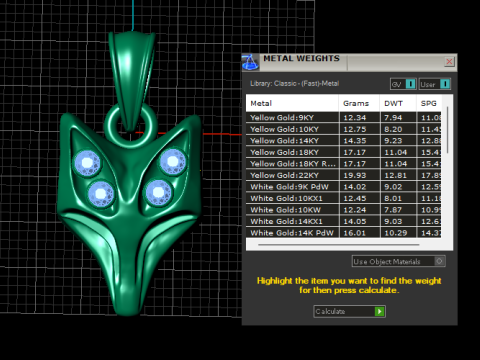Select the upper-right blue gemstone
The image size is (480, 360).
tap(172, 161)
